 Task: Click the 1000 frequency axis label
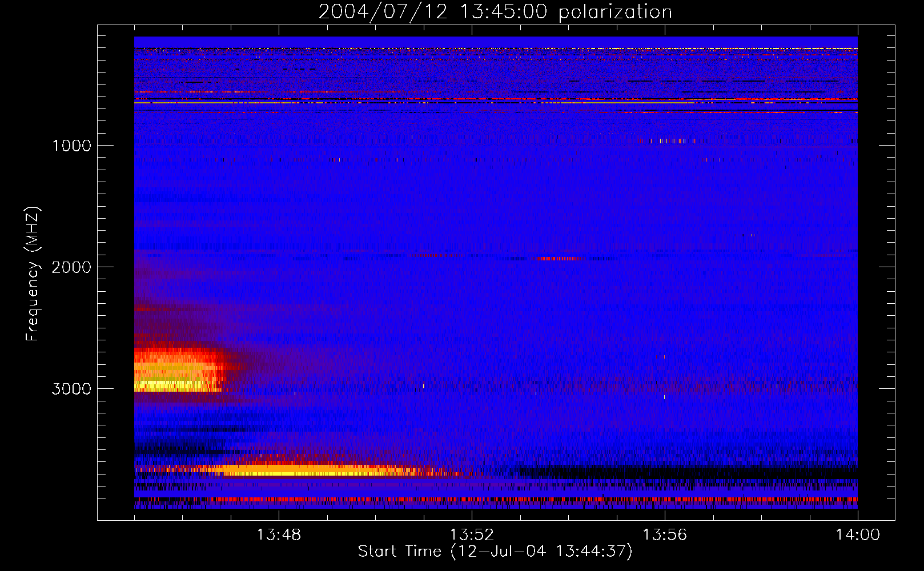click(71, 146)
